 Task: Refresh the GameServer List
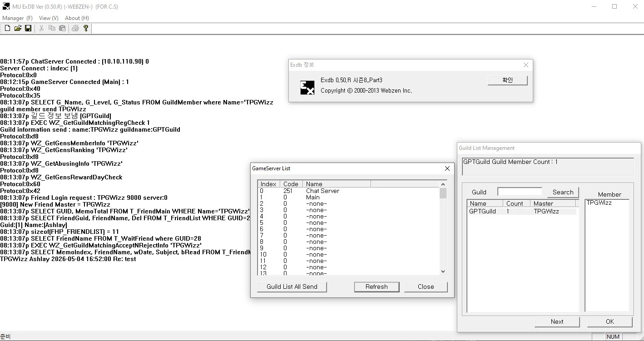pos(376,287)
